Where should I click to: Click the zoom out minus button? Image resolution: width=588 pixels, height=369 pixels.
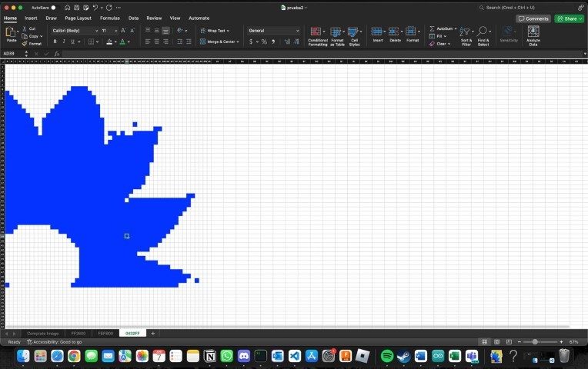[x=519, y=341]
